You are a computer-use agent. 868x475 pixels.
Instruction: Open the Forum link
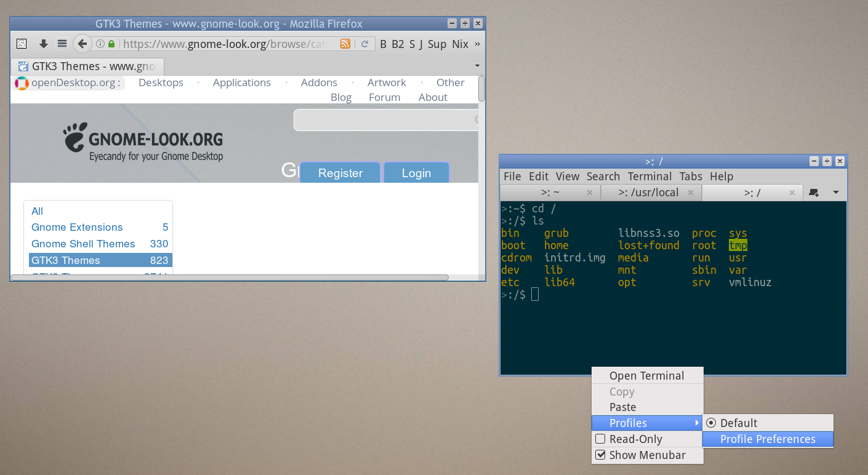(385, 97)
